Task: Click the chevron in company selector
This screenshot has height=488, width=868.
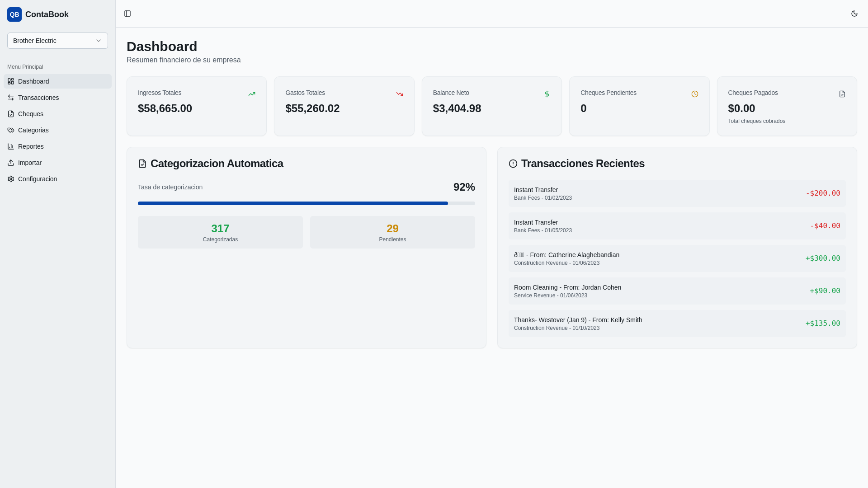Action: point(99,41)
